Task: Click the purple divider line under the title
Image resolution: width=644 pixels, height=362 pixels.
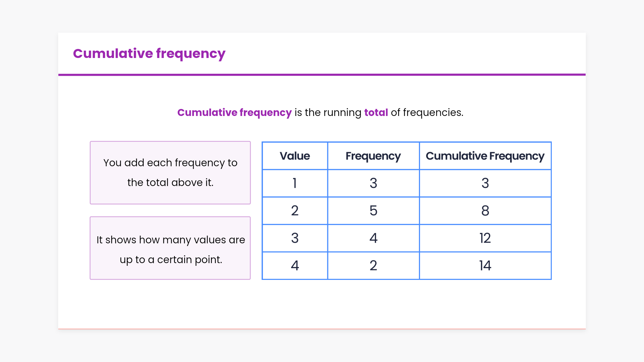Action: pos(322,75)
